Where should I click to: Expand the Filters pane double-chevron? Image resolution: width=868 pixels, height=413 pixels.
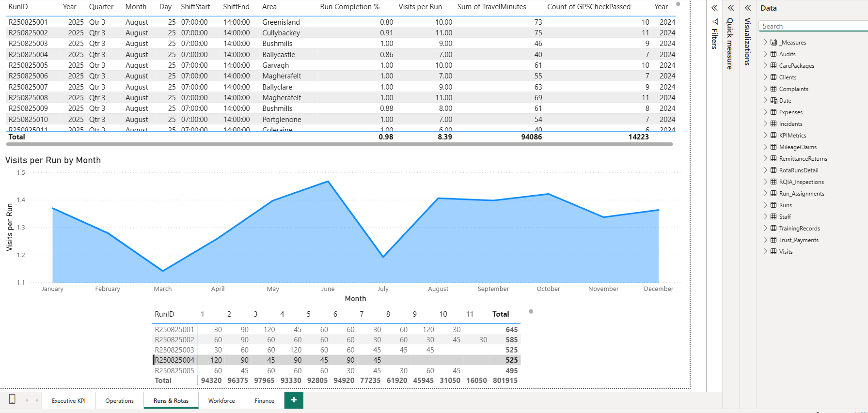pyautogui.click(x=714, y=8)
